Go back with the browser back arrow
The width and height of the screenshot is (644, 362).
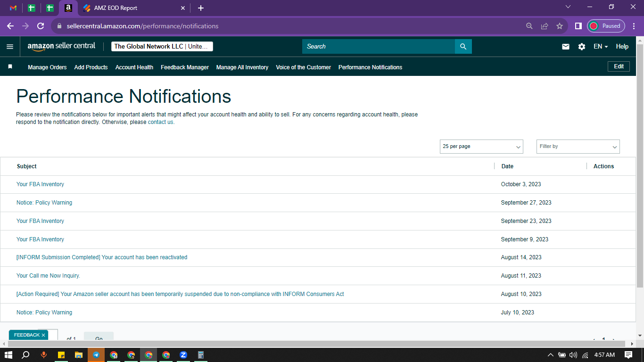pyautogui.click(x=10, y=26)
